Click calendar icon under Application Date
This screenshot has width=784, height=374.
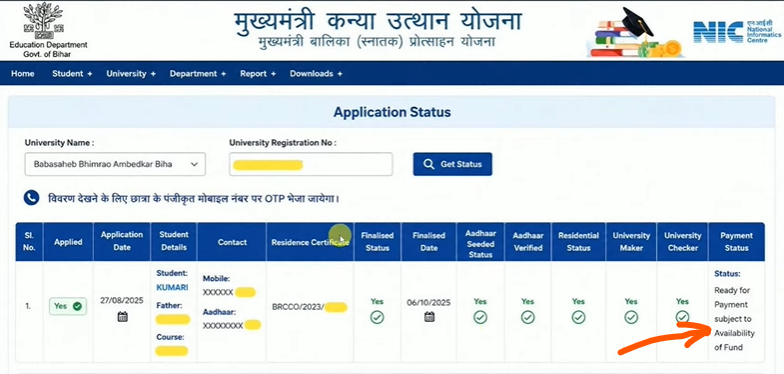coord(122,316)
